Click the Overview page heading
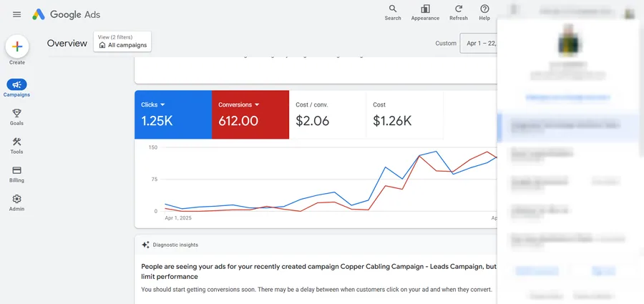The width and height of the screenshot is (644, 304). point(67,43)
